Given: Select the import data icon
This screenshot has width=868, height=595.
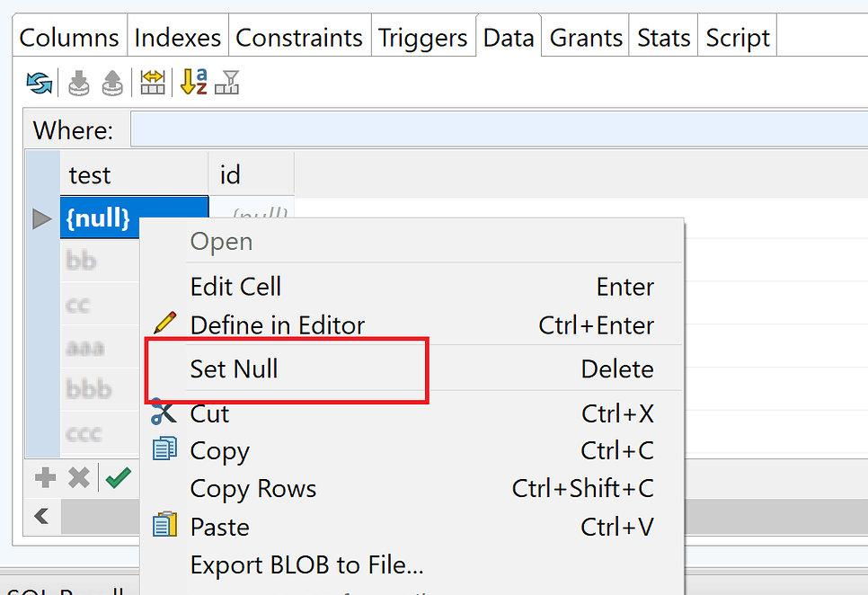Looking at the screenshot, I should click(x=78, y=82).
